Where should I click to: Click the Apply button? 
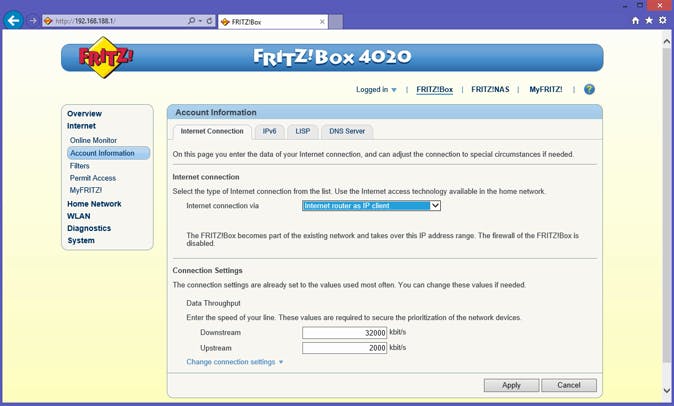[x=511, y=385]
